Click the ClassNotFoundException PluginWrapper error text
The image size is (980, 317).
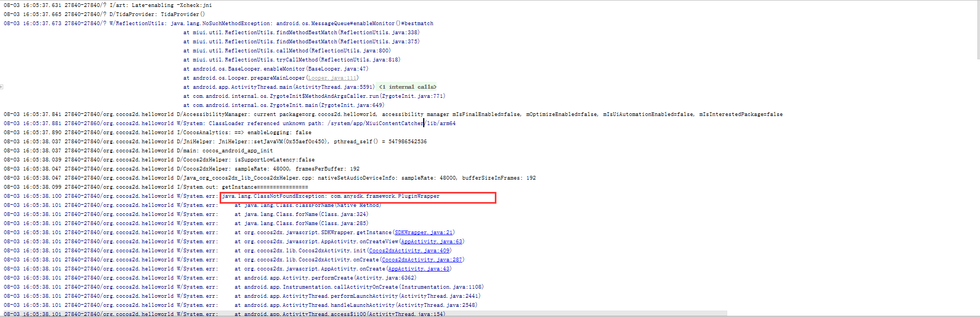tap(331, 196)
